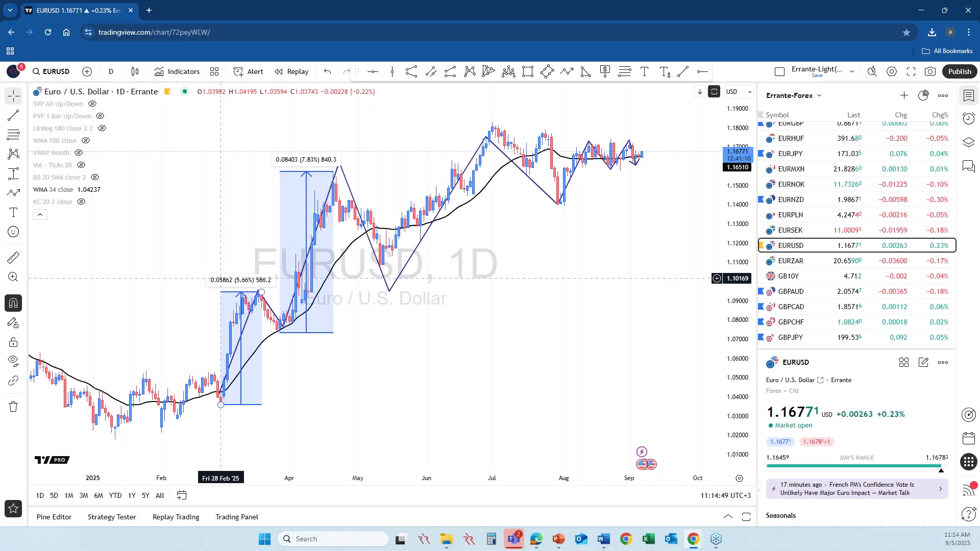980x551 pixels.
Task: Click the taskbar Search box
Action: (333, 539)
